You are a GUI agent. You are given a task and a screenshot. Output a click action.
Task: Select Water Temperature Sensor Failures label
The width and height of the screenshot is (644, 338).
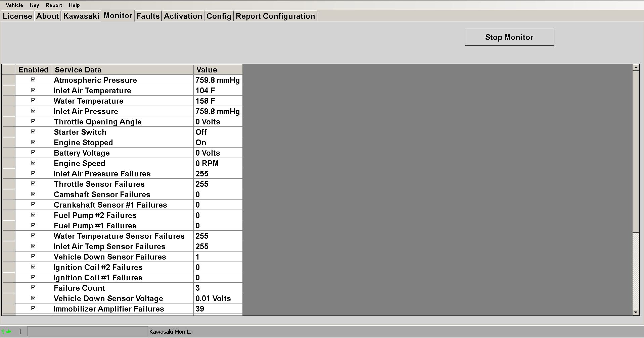coord(119,236)
